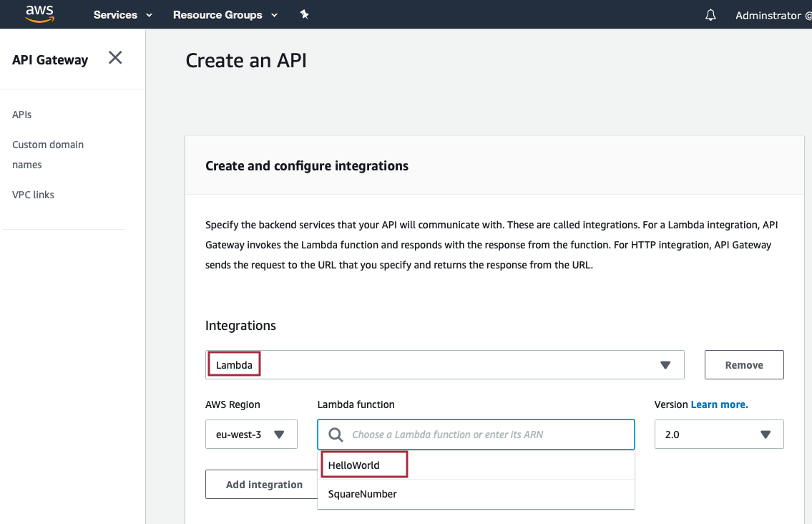Click the Remove integration button

[x=744, y=365]
